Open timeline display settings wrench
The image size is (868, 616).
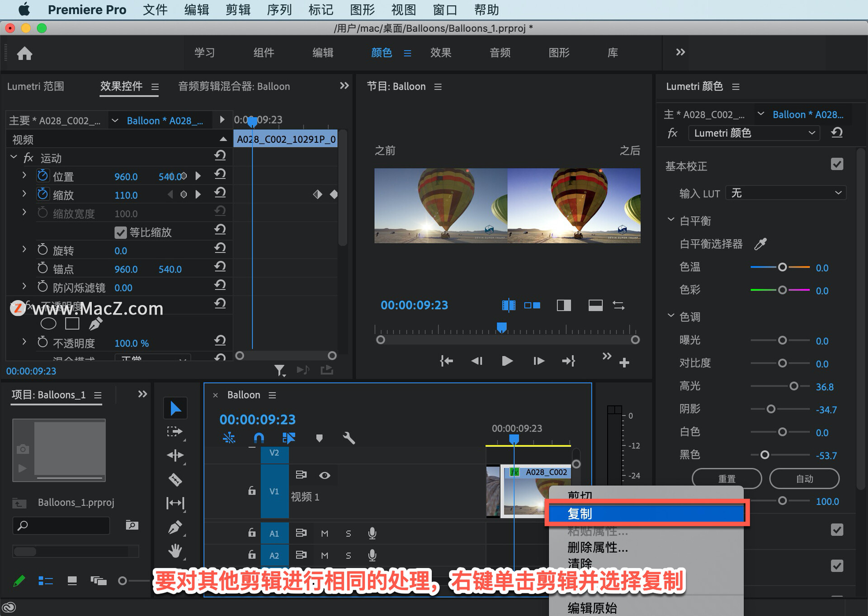tap(349, 437)
